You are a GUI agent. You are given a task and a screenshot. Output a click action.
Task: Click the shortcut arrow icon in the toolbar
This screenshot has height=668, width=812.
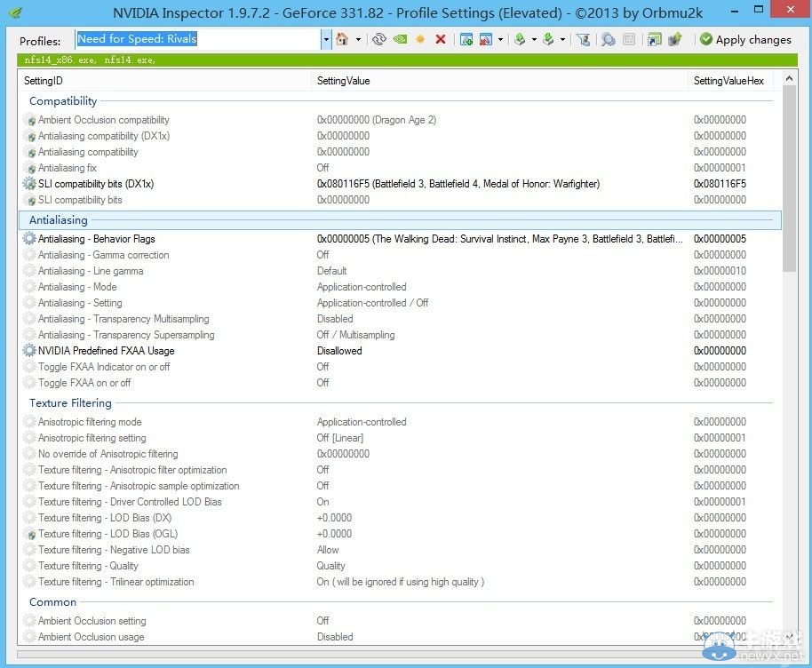click(x=655, y=39)
